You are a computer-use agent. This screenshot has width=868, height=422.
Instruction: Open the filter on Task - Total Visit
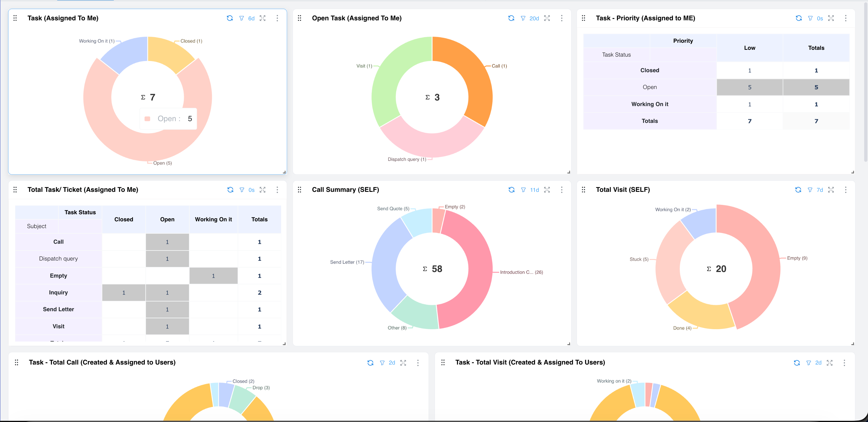tap(808, 363)
